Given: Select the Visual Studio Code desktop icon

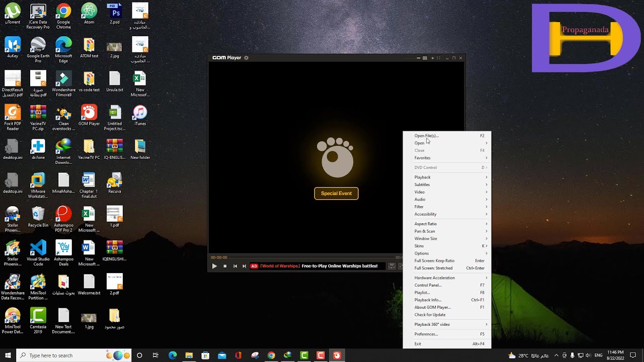Looking at the screenshot, I should click(x=38, y=253).
